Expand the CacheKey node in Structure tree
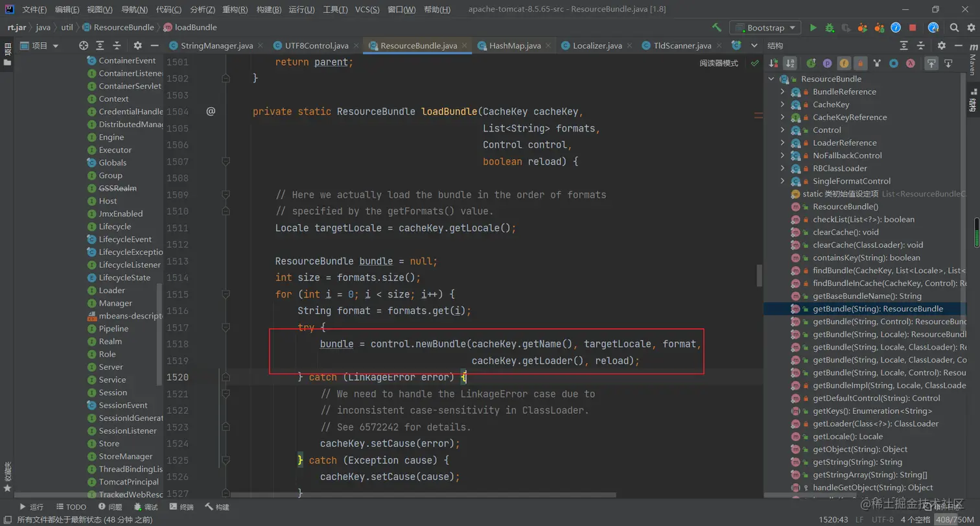The height and width of the screenshot is (526, 980). [782, 104]
